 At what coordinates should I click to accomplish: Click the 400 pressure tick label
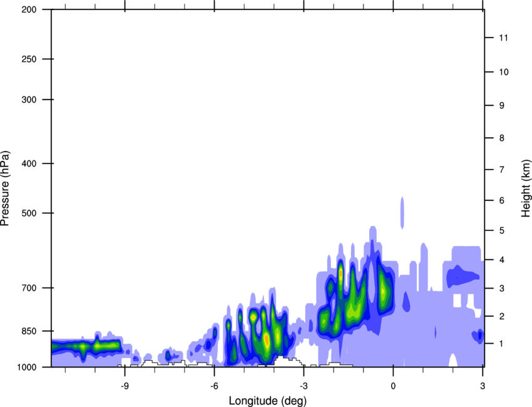pyautogui.click(x=28, y=164)
